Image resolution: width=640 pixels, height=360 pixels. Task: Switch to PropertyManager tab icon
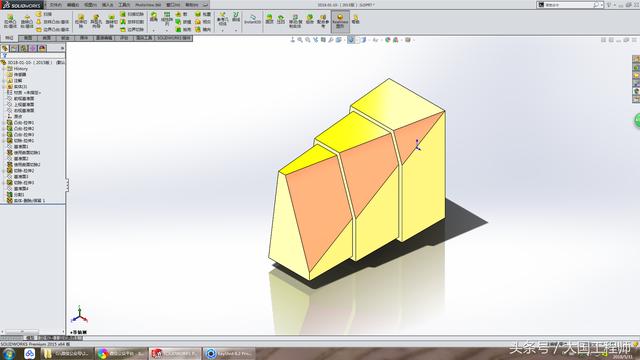[x=14, y=48]
